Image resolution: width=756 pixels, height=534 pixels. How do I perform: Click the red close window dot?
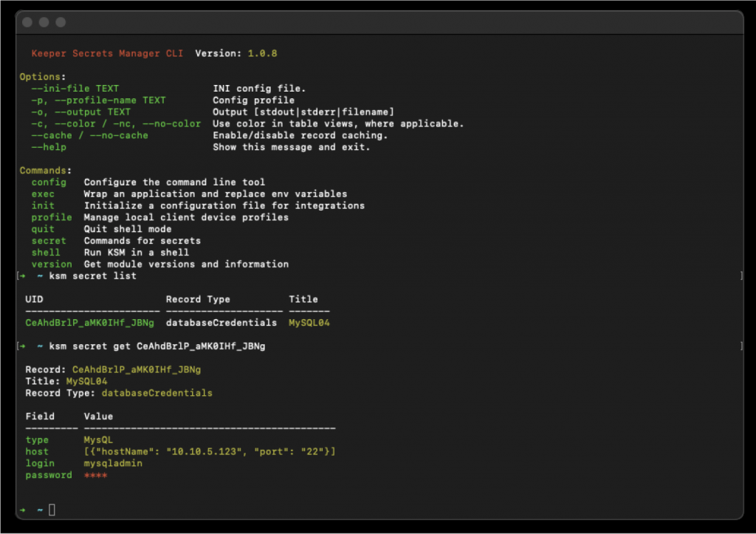point(26,22)
